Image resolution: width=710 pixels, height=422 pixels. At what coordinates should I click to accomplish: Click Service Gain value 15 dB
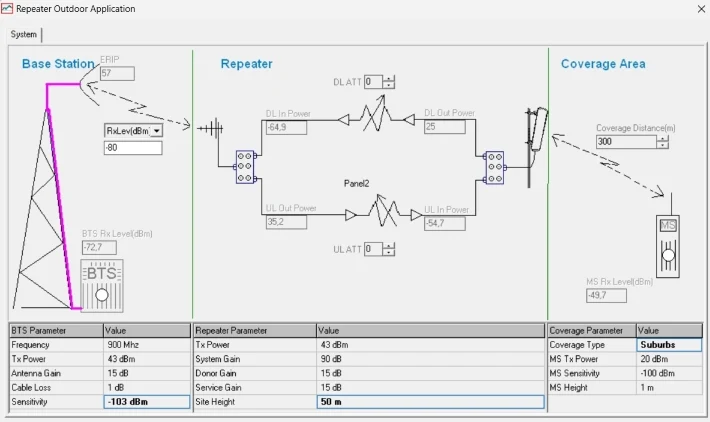pos(430,388)
